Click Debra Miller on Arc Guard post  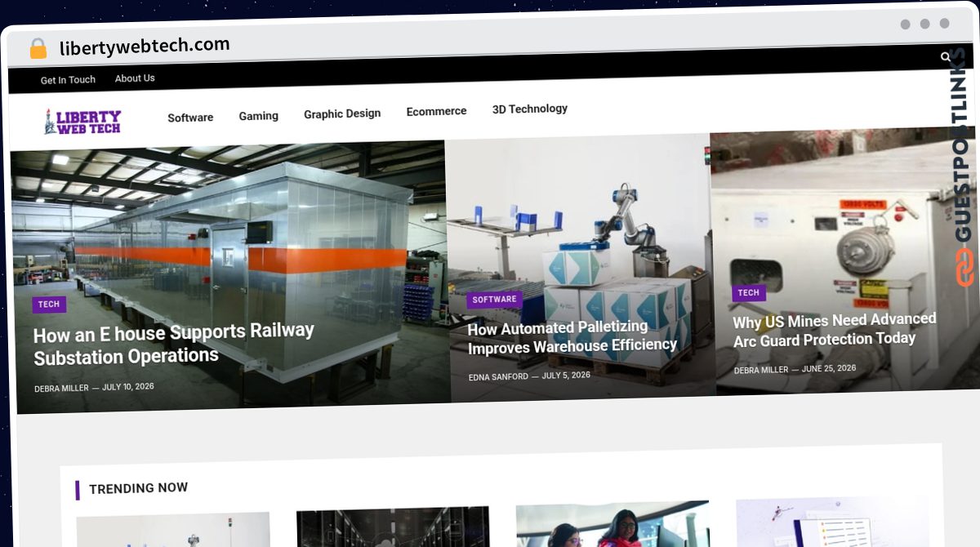click(x=761, y=370)
